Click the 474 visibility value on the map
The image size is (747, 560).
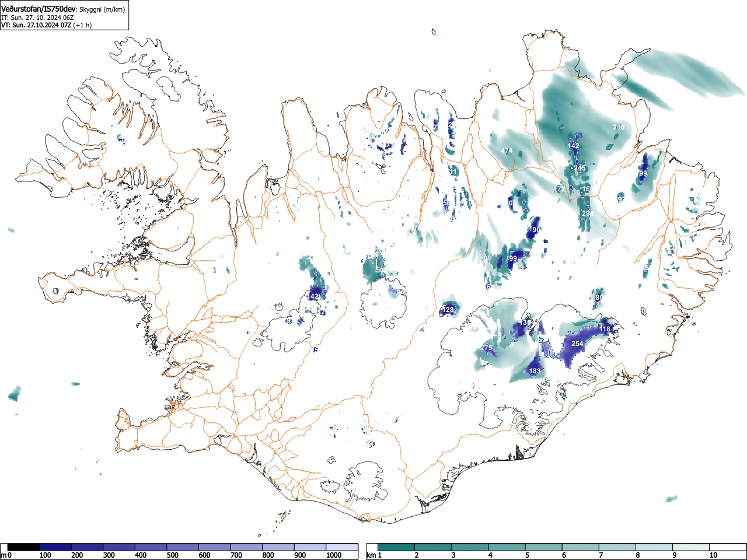(507, 150)
